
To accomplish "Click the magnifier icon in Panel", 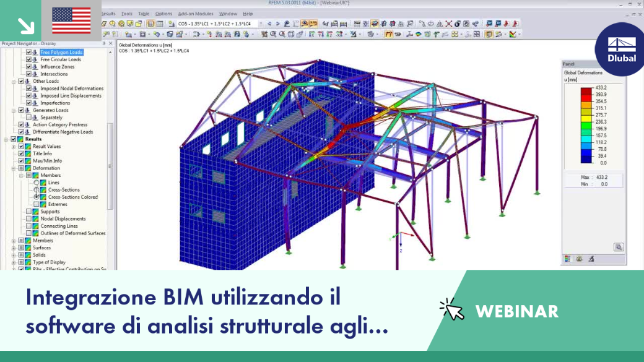I will pyautogui.click(x=619, y=247).
